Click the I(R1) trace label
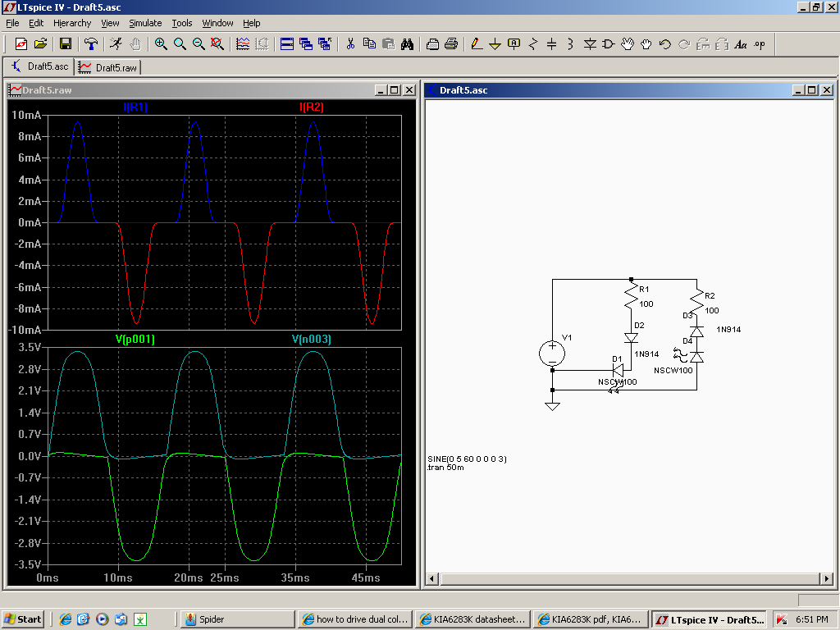The height and width of the screenshot is (630, 840). [135, 107]
